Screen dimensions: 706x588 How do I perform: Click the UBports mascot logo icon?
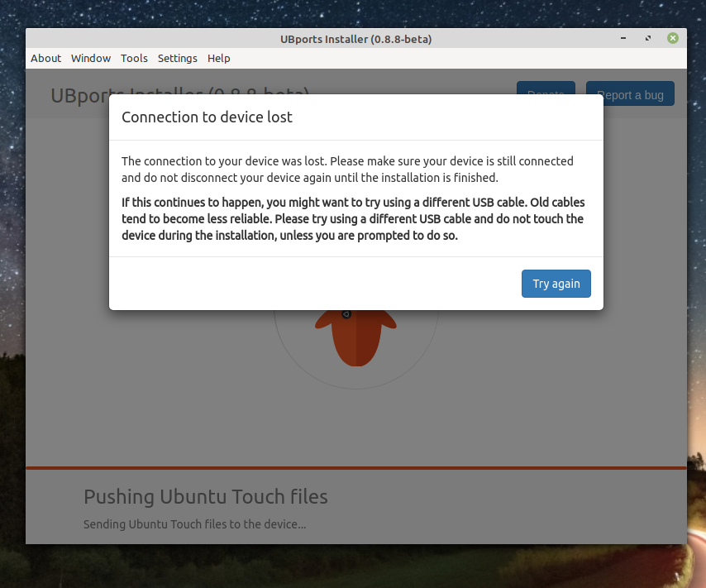click(x=355, y=339)
